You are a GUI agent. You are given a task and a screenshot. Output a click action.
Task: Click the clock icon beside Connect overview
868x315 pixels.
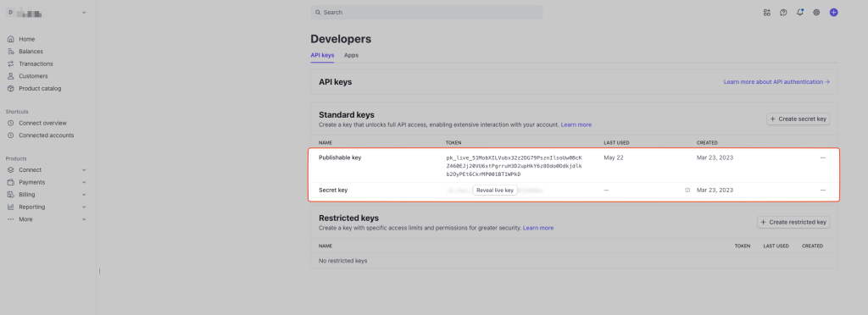(x=10, y=124)
